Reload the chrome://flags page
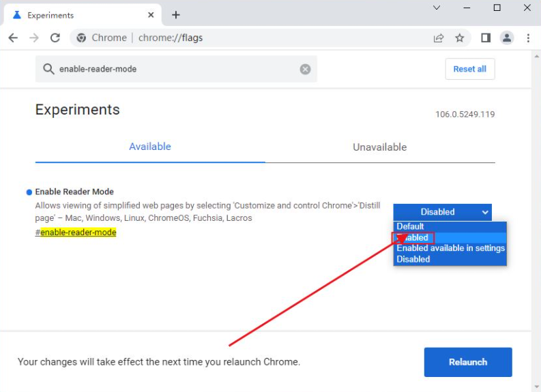The image size is (541, 392). tap(55, 37)
